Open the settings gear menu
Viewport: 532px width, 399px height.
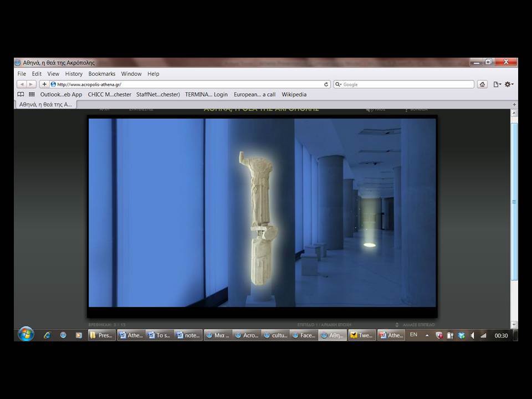[x=509, y=84]
